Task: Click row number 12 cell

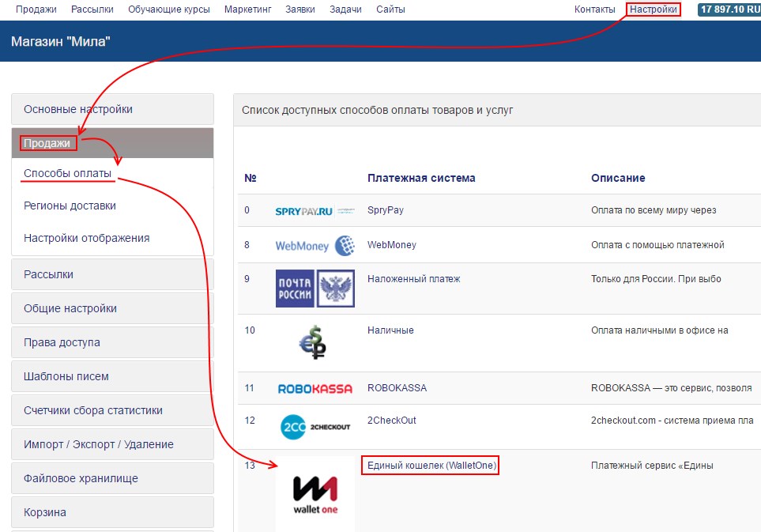Action: [250, 421]
